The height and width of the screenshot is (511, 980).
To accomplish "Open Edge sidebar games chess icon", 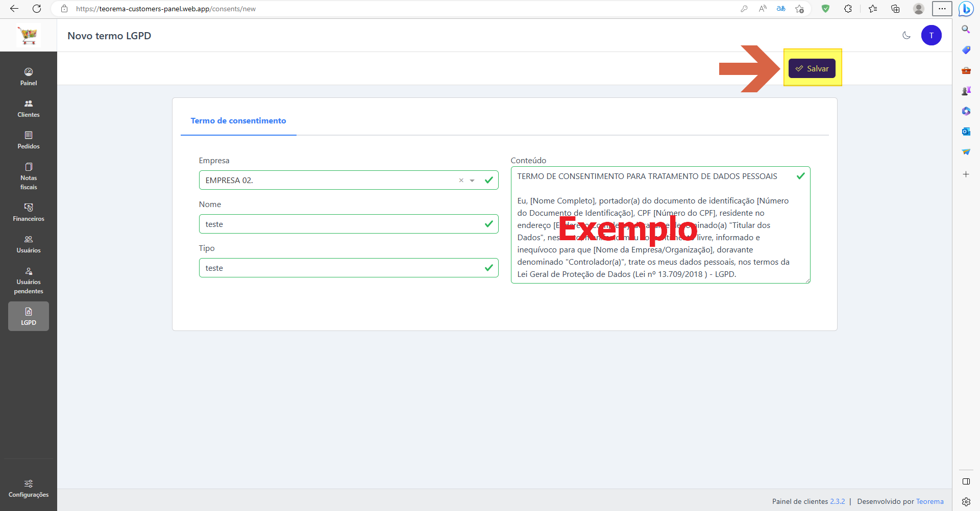I will tap(966, 91).
